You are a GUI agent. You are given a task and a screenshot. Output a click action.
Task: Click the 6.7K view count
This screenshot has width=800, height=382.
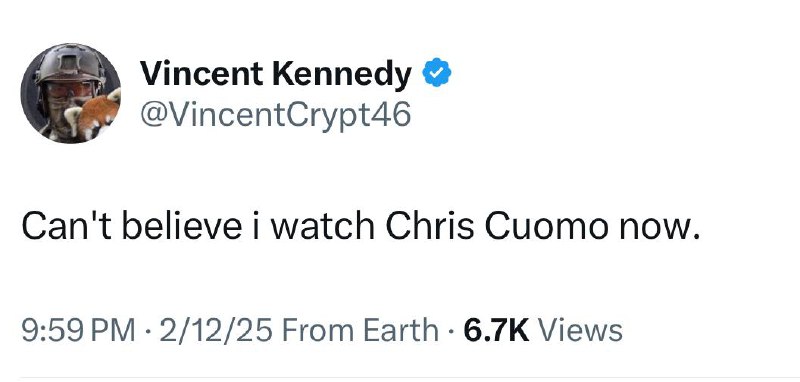[x=496, y=330]
